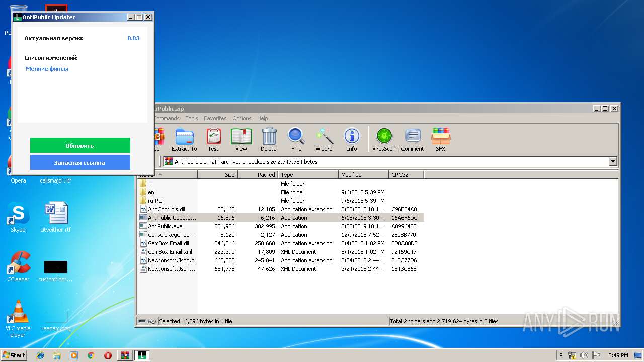The width and height of the screenshot is (644, 362).
Task: Select the AntiPublic.exe file row
Action: tap(281, 226)
